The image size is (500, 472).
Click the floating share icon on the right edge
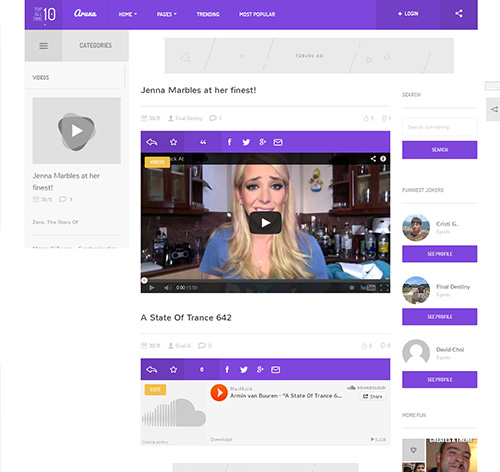pyautogui.click(x=494, y=109)
